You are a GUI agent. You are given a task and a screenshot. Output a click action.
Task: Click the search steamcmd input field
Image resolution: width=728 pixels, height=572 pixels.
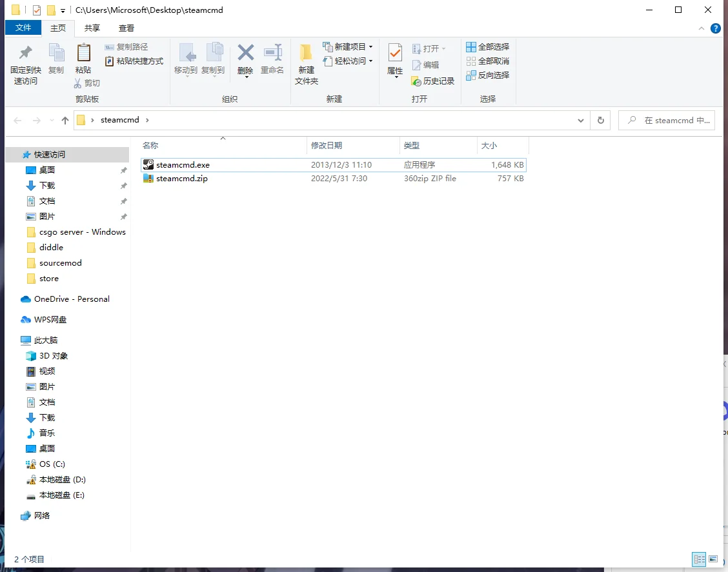[x=667, y=121]
